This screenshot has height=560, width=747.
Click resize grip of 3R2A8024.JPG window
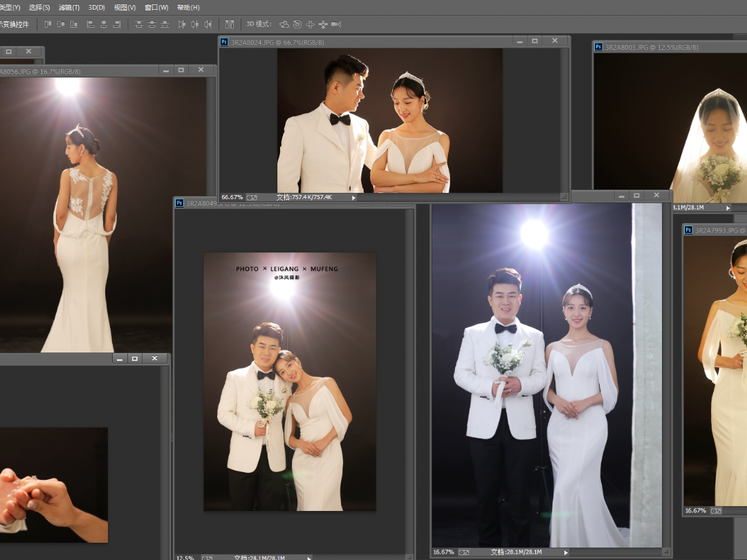click(x=564, y=197)
